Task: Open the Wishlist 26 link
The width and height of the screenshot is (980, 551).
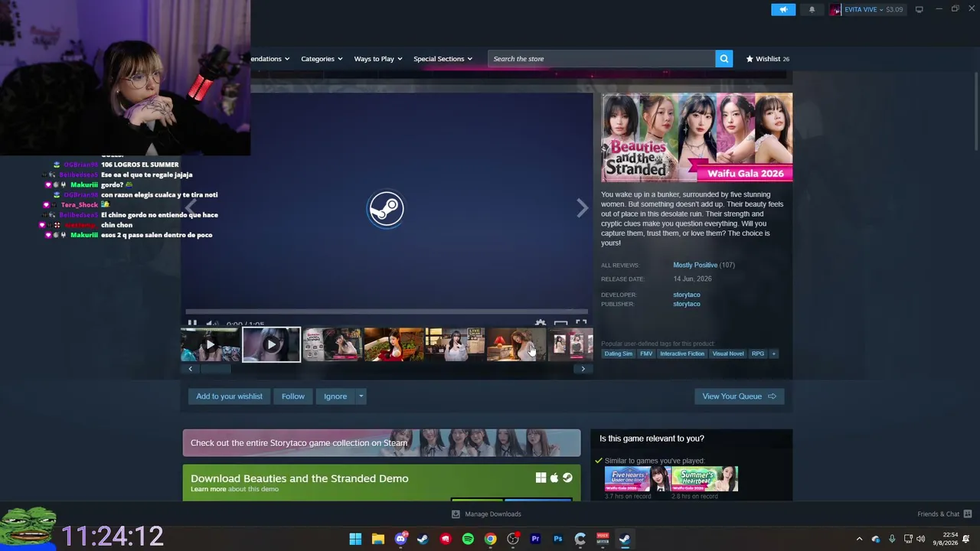Action: 768,59
